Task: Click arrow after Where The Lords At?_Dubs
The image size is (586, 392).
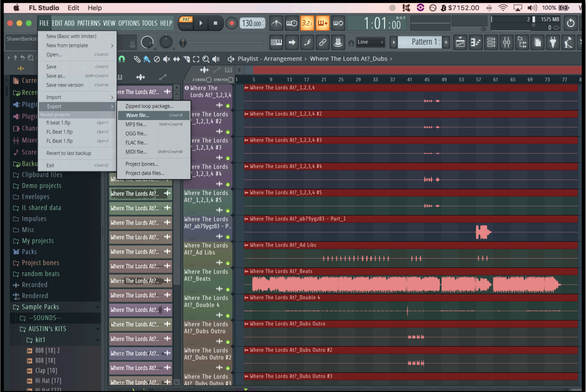Action: (392, 59)
